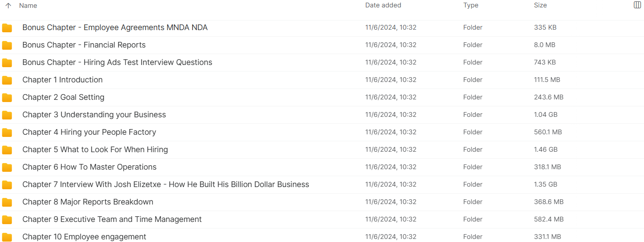Open the column layout chooser icon
644x242 pixels.
[637, 5]
